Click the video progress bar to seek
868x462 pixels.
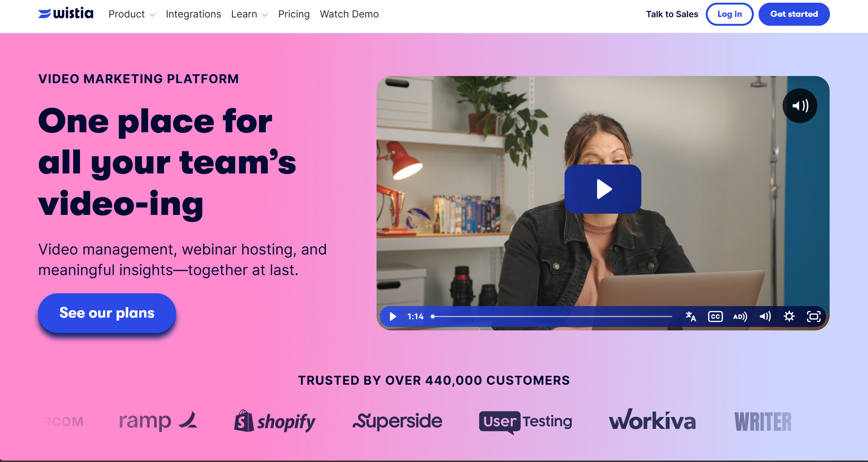[x=552, y=316]
